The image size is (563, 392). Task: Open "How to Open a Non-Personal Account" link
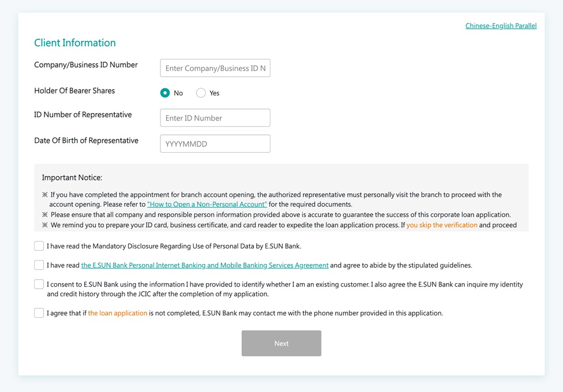(x=207, y=205)
